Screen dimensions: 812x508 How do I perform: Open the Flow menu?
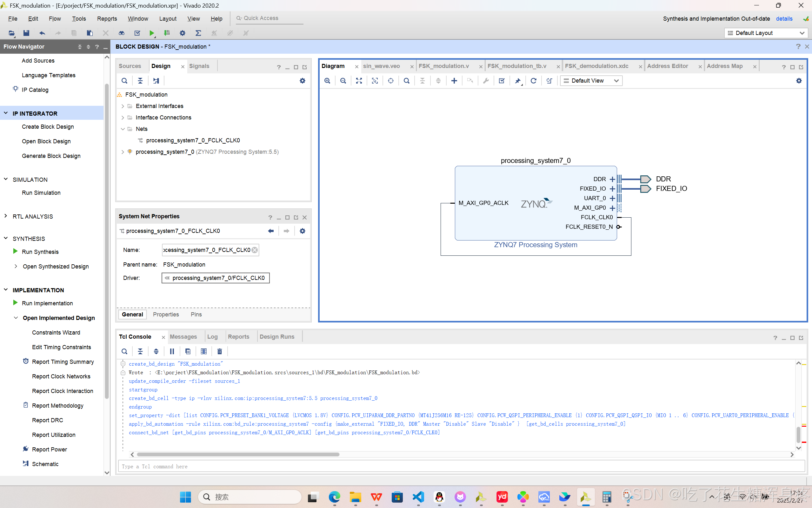pos(55,18)
